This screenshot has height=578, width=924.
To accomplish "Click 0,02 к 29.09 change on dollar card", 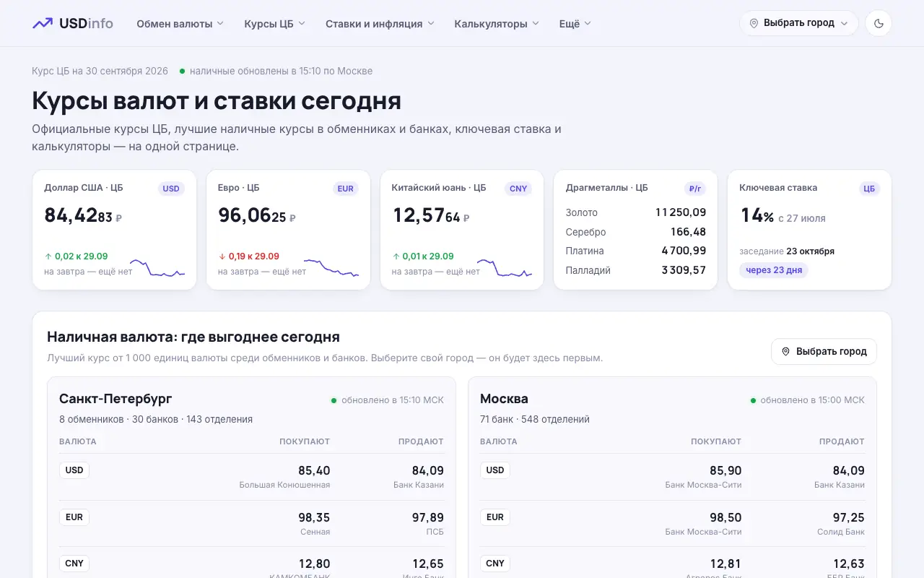I will coord(76,256).
